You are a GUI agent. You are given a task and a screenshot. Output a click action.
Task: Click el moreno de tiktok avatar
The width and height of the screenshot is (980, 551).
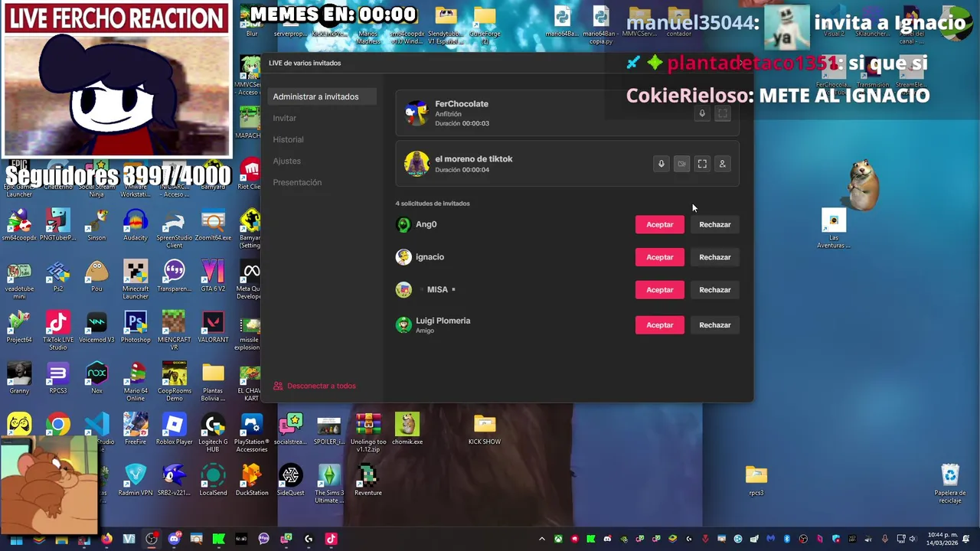tap(416, 163)
